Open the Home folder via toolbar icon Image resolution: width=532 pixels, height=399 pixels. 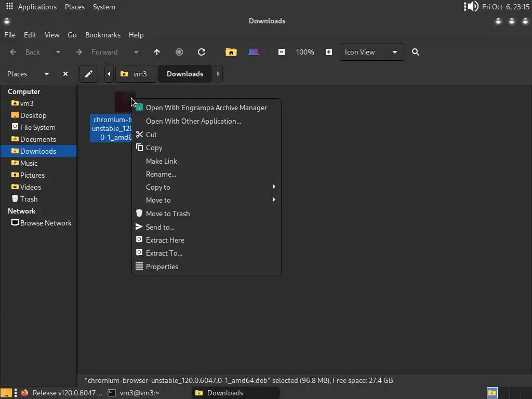tap(231, 52)
